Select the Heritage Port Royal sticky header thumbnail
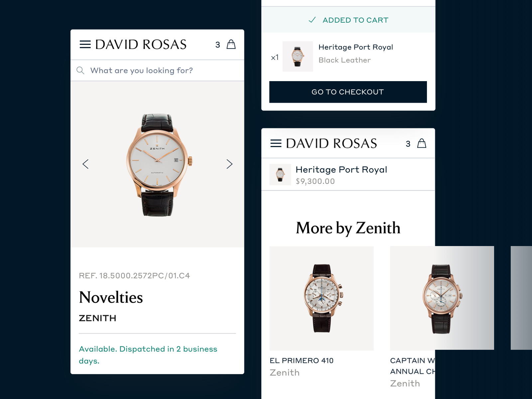This screenshot has width=532, height=399. (280, 175)
